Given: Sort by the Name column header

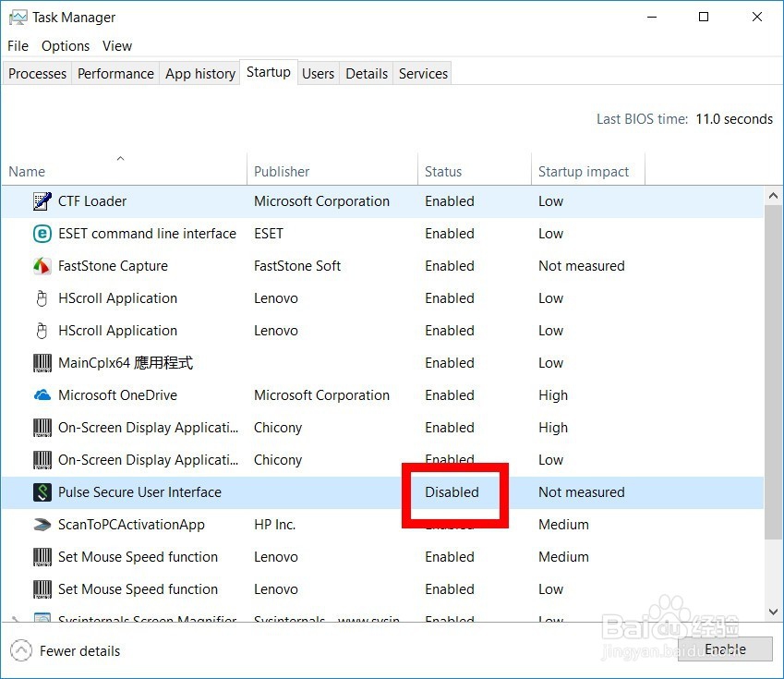Looking at the screenshot, I should tap(124, 172).
